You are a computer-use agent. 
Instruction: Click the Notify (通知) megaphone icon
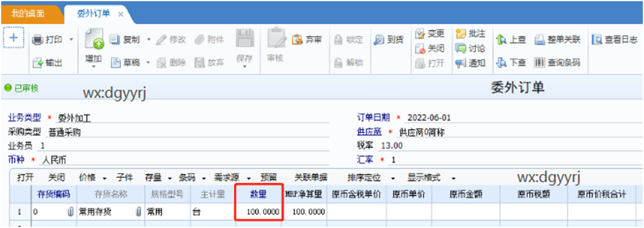click(x=461, y=63)
